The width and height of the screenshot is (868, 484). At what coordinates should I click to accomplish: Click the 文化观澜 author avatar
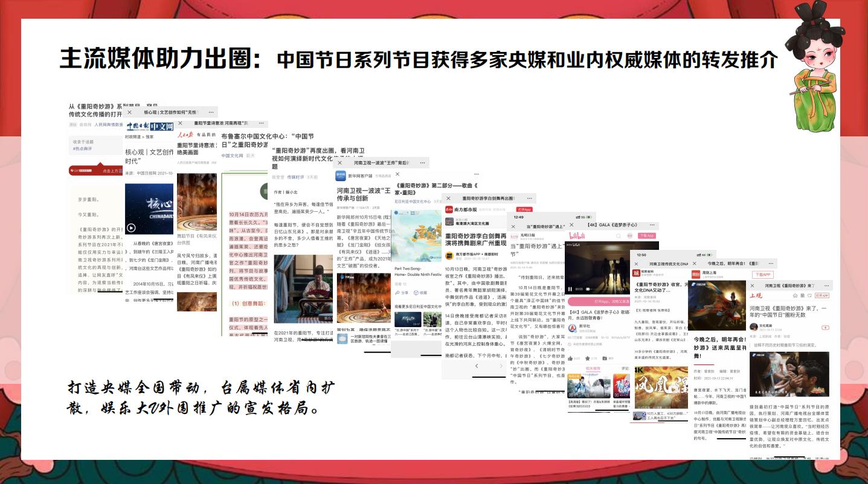753,327
